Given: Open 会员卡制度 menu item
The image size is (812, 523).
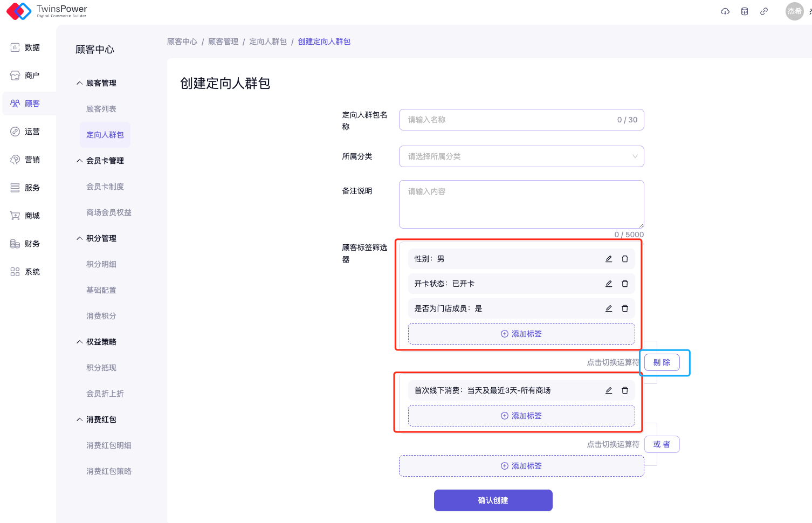Looking at the screenshot, I should [105, 187].
